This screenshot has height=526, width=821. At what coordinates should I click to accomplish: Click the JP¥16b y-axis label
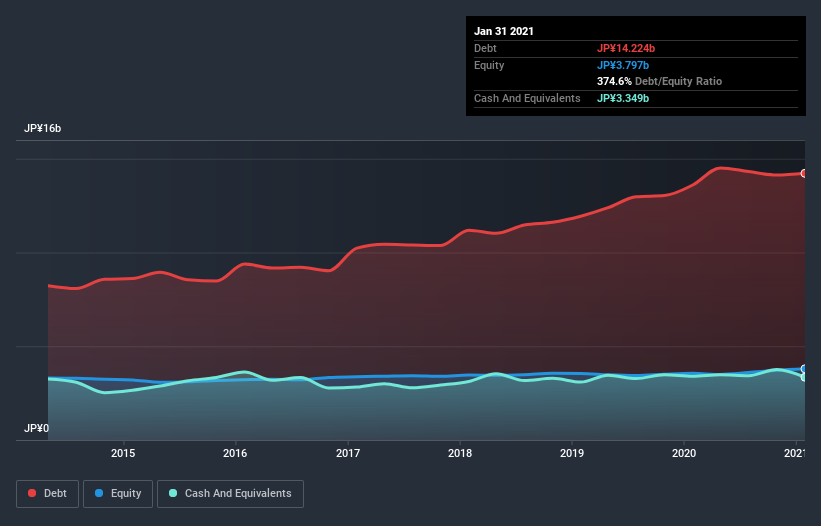tap(42, 129)
